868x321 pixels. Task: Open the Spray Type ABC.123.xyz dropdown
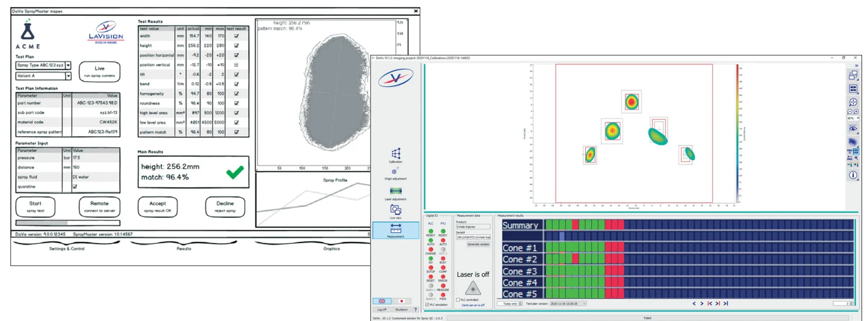coord(68,65)
